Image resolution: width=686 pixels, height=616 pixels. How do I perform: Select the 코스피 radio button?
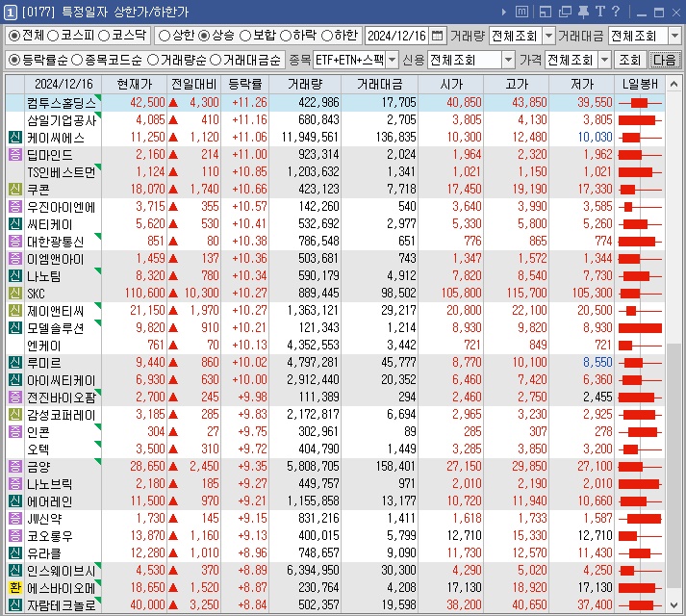(x=53, y=36)
